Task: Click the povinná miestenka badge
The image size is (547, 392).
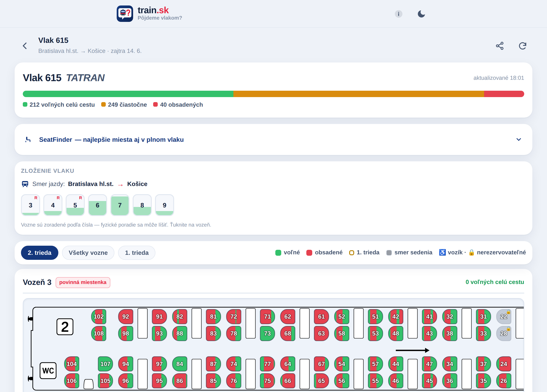Action: pos(83,282)
